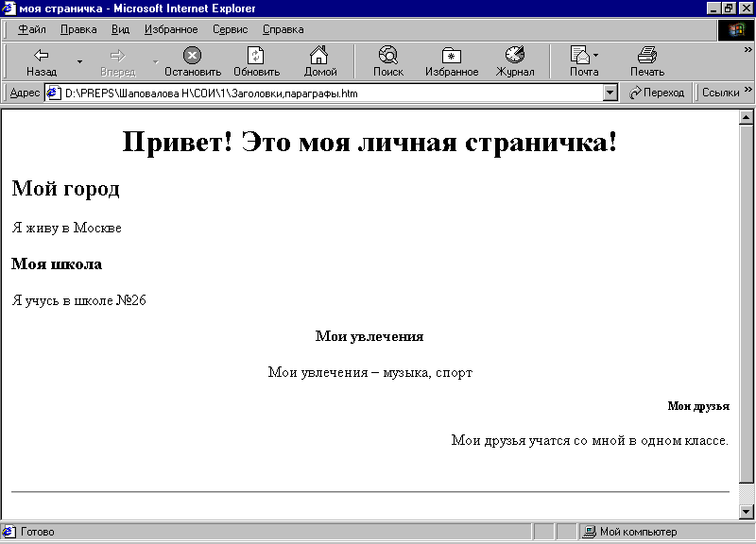This screenshot has height=544, width=756.
Task: Click the Back (Назад) toolbar button
Action: tap(42, 61)
